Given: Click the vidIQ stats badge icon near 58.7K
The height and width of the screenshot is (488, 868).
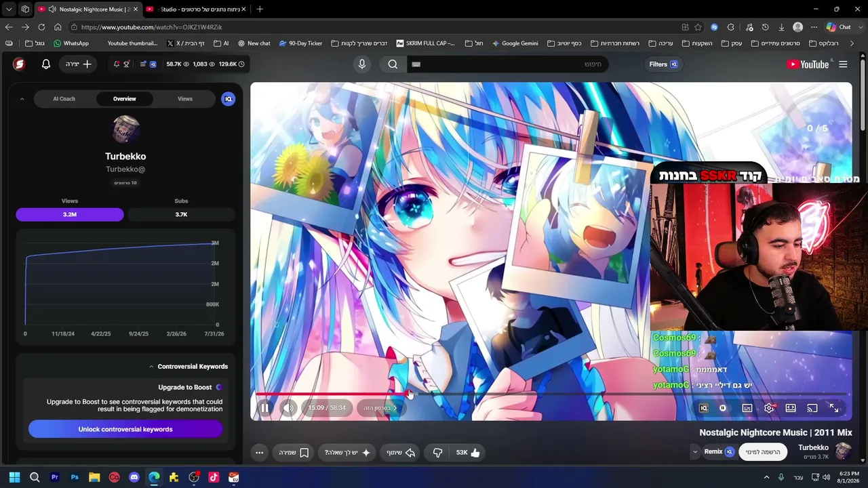Looking at the screenshot, I should click(x=153, y=64).
